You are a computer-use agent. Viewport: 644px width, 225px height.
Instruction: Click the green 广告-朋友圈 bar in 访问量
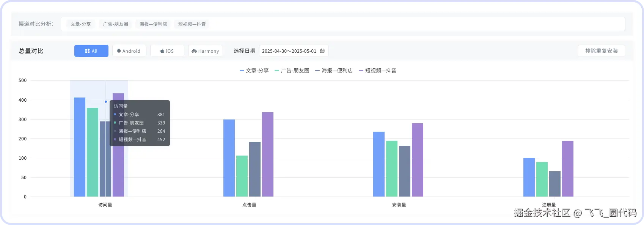click(x=93, y=152)
